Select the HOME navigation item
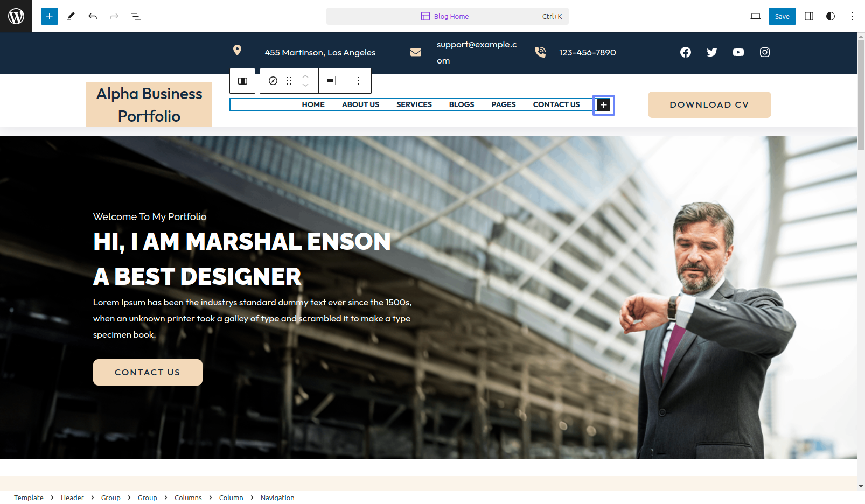 coord(313,104)
